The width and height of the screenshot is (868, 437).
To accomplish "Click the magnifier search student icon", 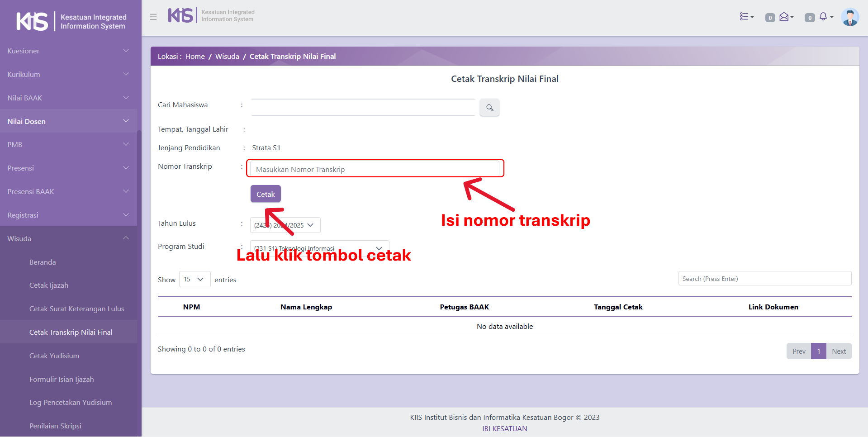I will pyautogui.click(x=489, y=108).
